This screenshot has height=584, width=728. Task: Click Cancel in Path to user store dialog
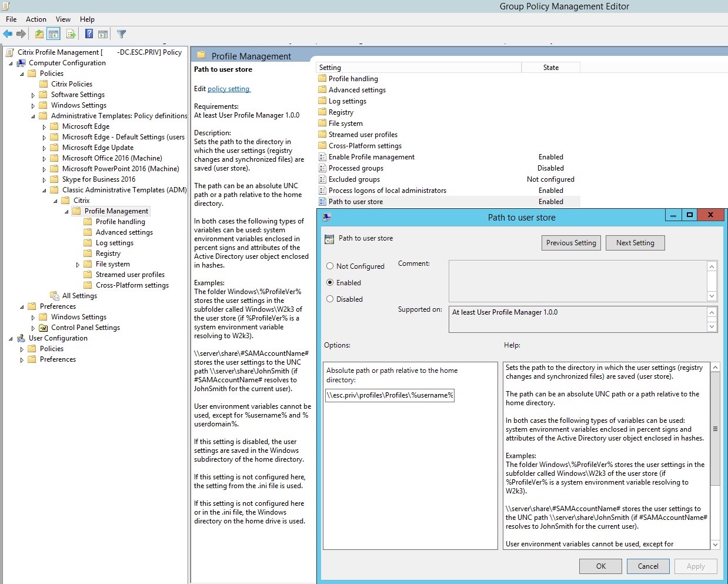648,566
